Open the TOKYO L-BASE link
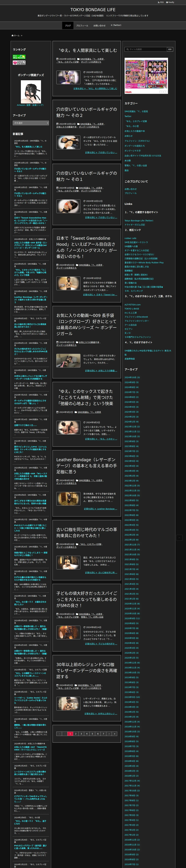This screenshot has height=868, width=186. (132, 309)
